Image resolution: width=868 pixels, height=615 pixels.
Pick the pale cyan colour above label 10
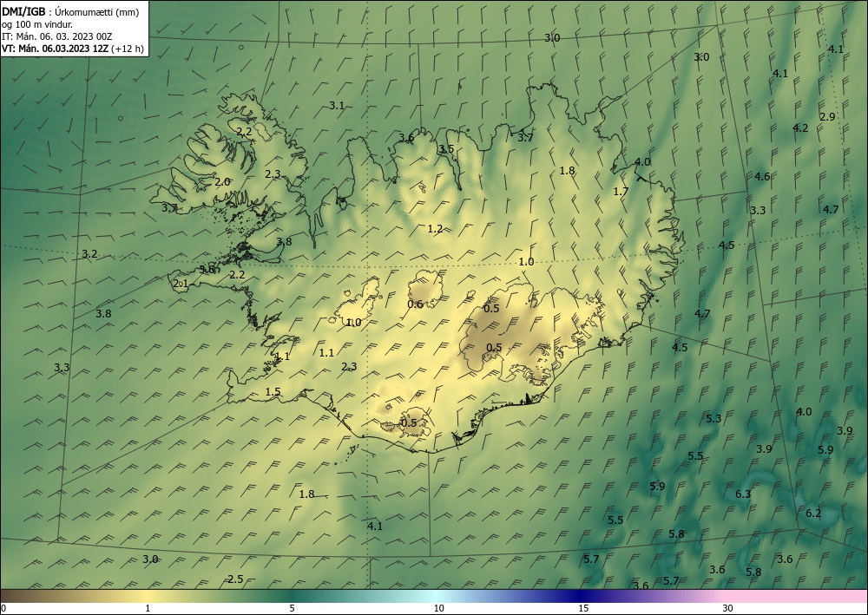438,596
